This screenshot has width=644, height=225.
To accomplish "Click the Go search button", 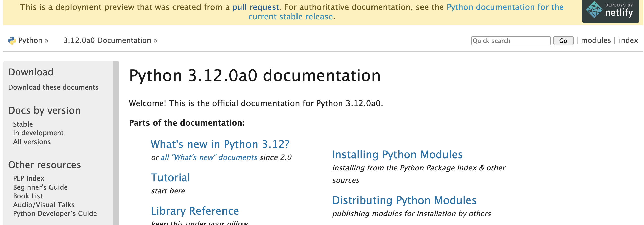I will click(563, 41).
